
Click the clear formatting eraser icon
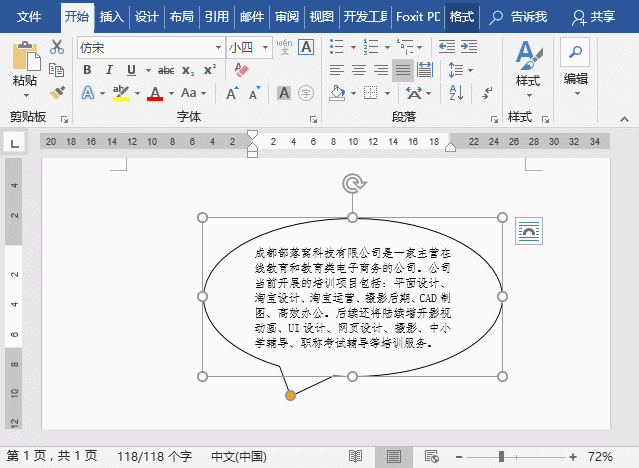coord(240,70)
